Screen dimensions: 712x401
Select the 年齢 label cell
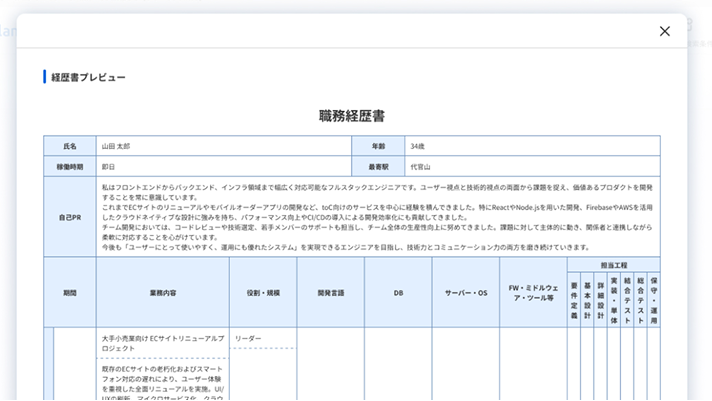click(378, 146)
